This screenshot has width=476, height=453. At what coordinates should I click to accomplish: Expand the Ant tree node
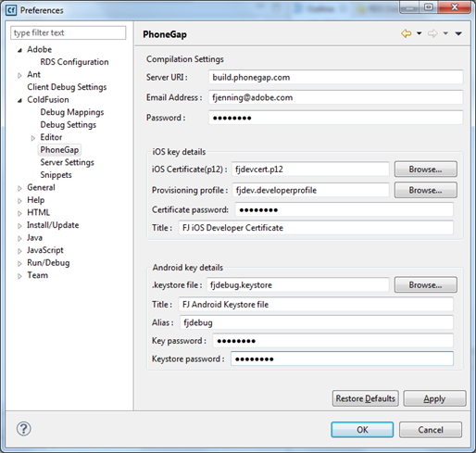coord(19,75)
